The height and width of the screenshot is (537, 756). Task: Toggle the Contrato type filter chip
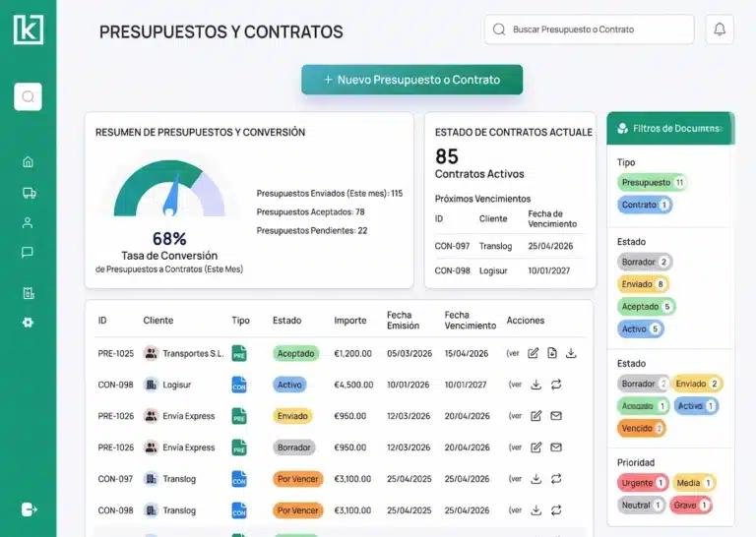click(645, 205)
